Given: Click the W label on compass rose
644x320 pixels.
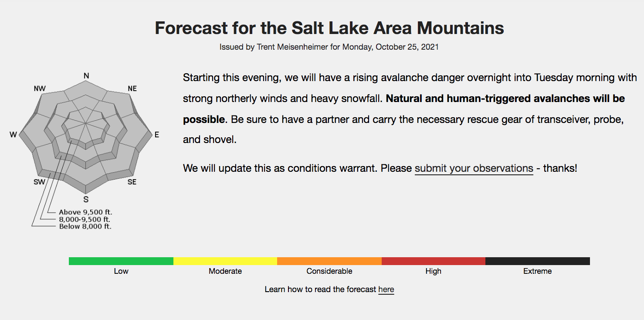Looking at the screenshot, I should pyautogui.click(x=13, y=135).
